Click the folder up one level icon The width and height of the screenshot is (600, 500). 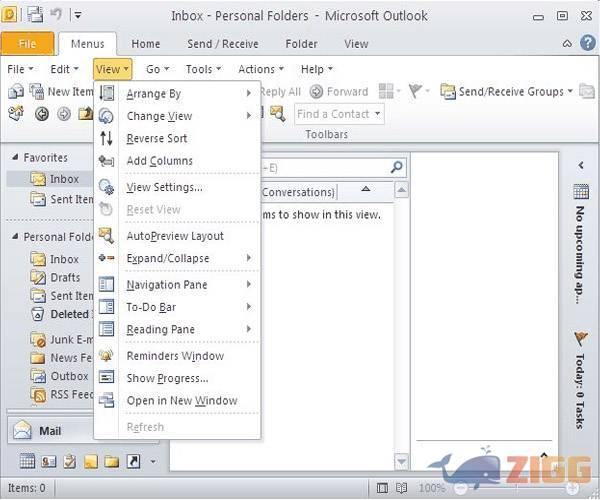(86, 114)
